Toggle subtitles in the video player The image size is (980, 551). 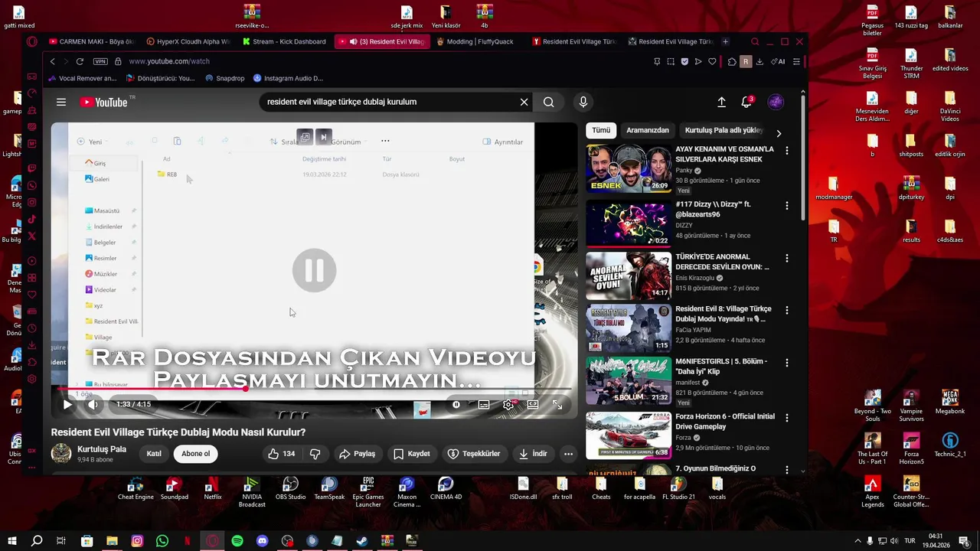click(x=484, y=404)
